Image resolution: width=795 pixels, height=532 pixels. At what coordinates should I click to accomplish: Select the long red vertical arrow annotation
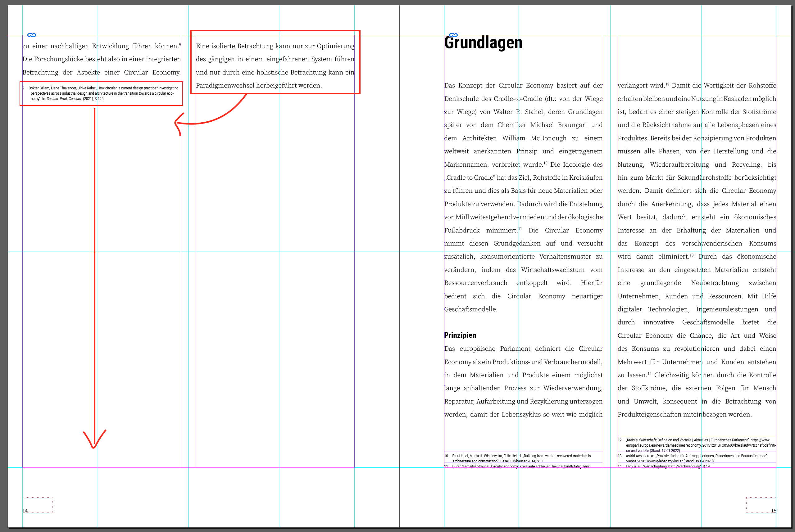94,271
